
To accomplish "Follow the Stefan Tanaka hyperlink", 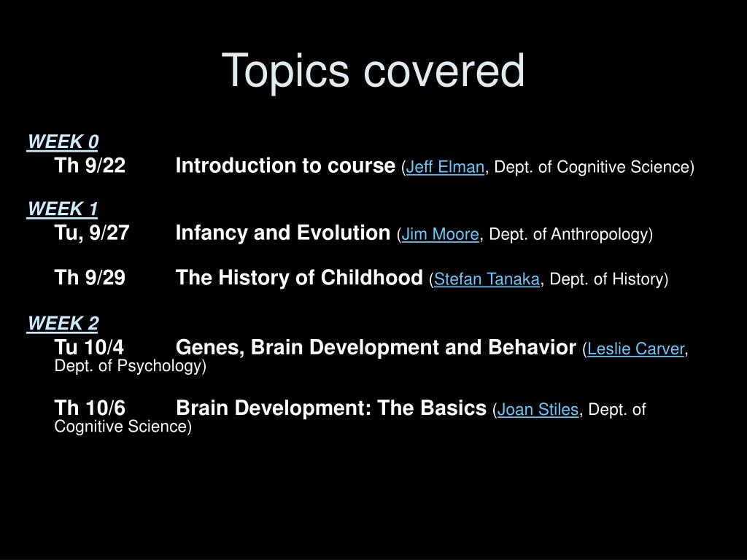I will (487, 279).
